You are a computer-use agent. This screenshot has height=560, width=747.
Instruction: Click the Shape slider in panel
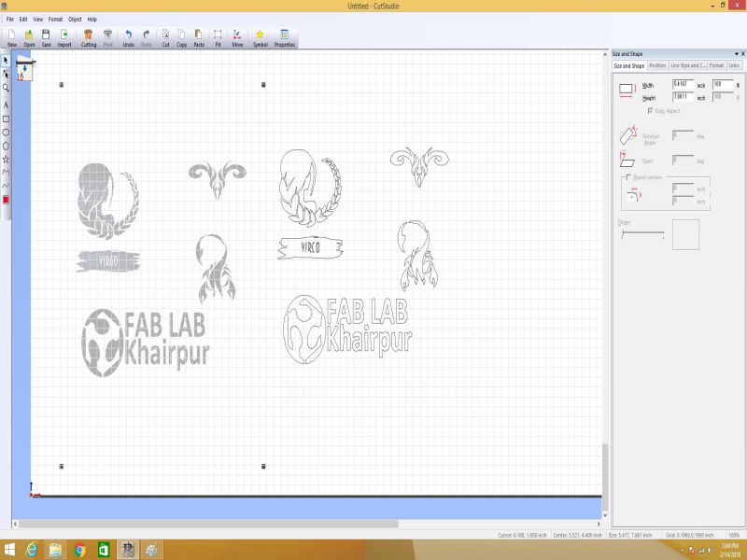click(x=642, y=233)
